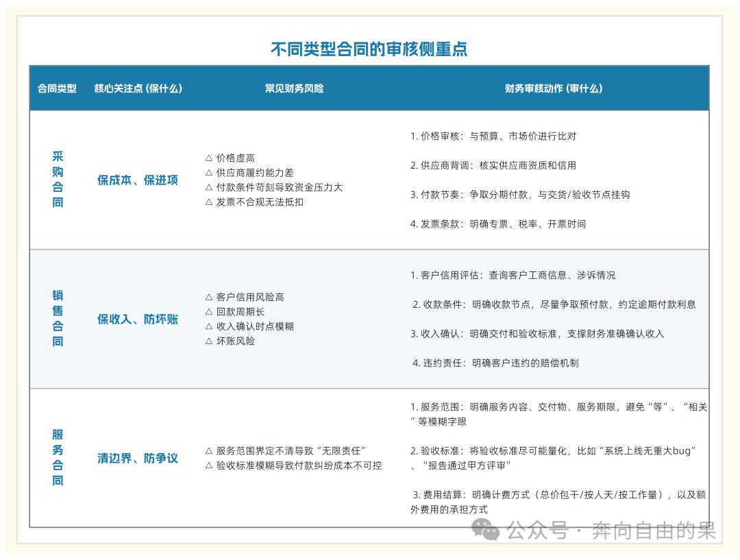Select action 3. 费用结算
Image resolution: width=740 pixels, height=560 pixels.
(558, 502)
